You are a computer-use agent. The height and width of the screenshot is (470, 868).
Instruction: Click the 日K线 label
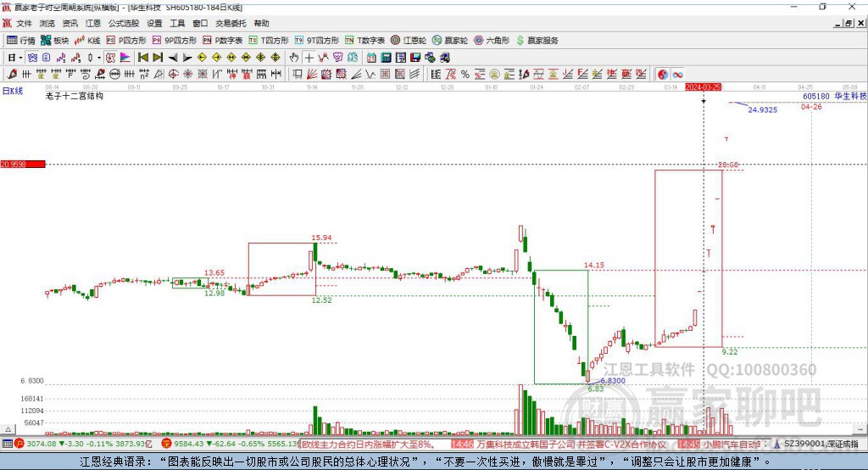(13, 91)
